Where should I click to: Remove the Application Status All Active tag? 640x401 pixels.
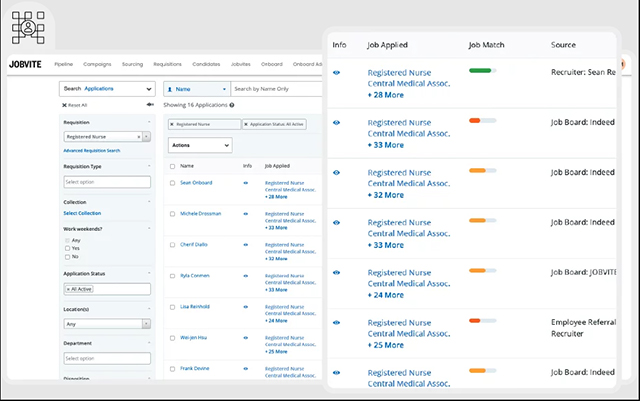click(246, 124)
